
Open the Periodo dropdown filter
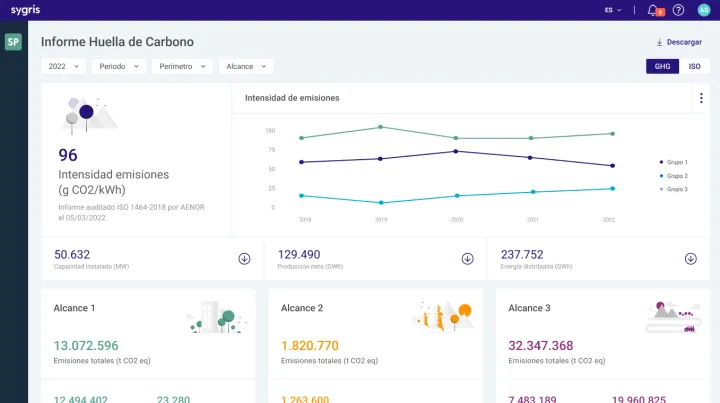point(118,66)
